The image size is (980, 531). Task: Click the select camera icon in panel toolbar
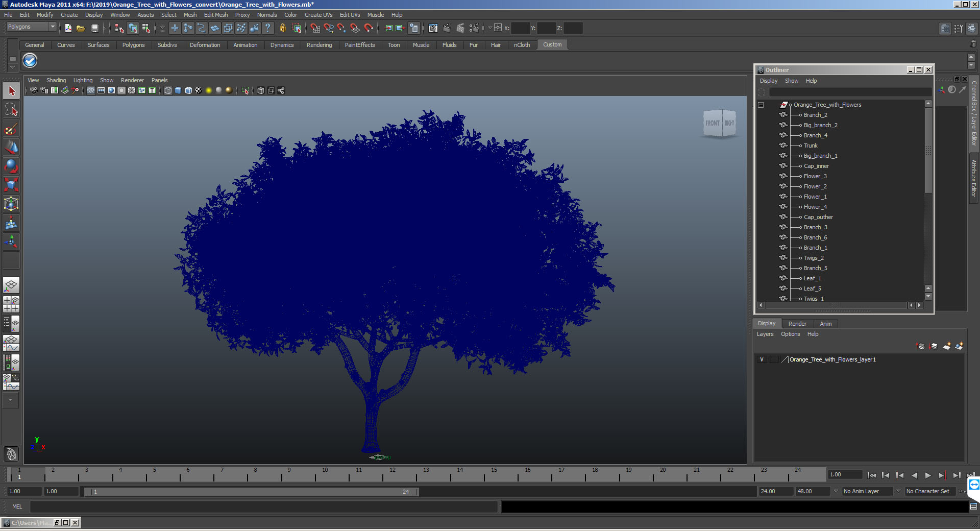point(34,90)
